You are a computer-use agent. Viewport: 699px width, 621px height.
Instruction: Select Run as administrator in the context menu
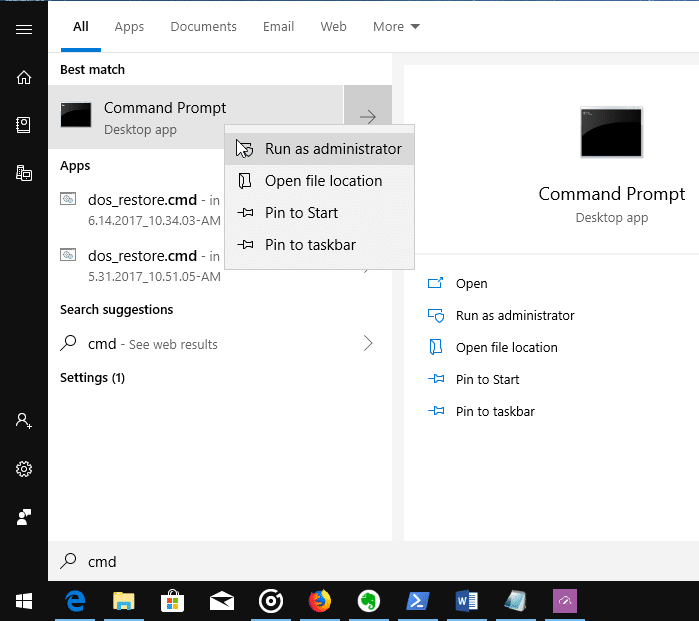[x=320, y=149]
